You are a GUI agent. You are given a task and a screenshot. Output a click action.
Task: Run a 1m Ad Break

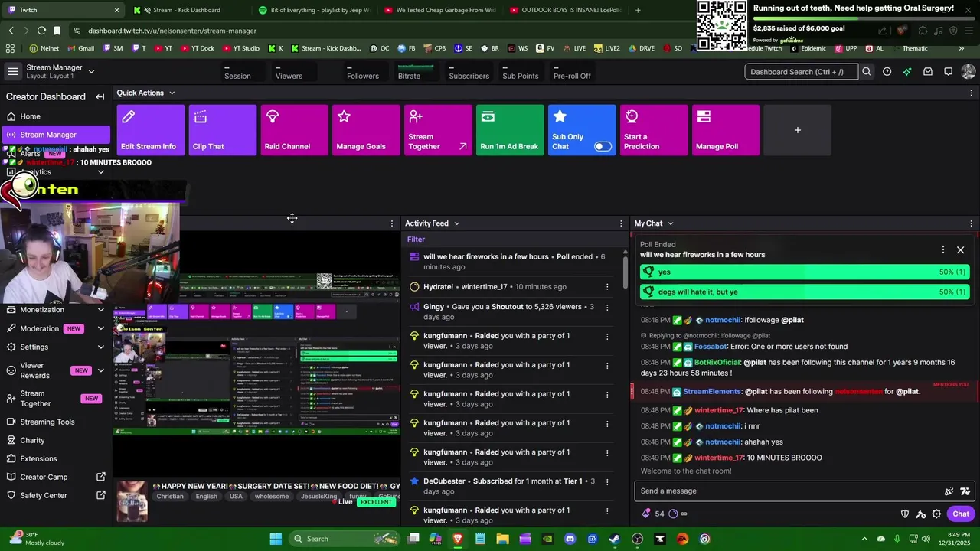(x=510, y=130)
